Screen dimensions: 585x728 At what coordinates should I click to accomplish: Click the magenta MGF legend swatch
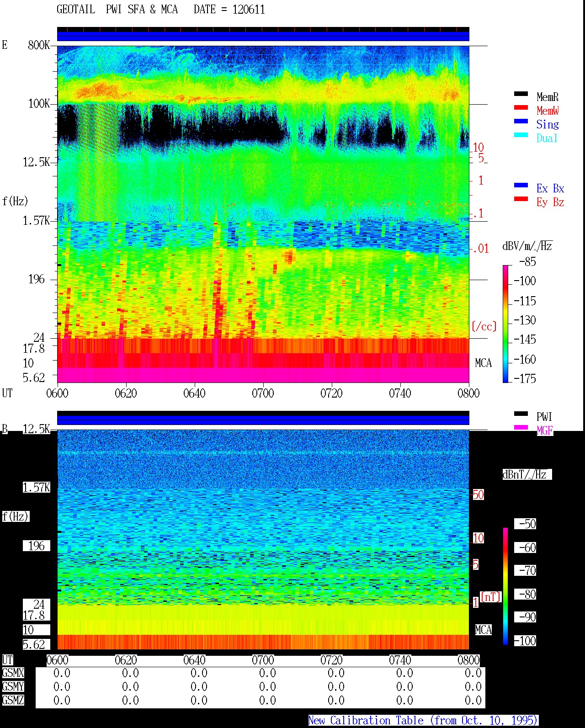(x=521, y=428)
